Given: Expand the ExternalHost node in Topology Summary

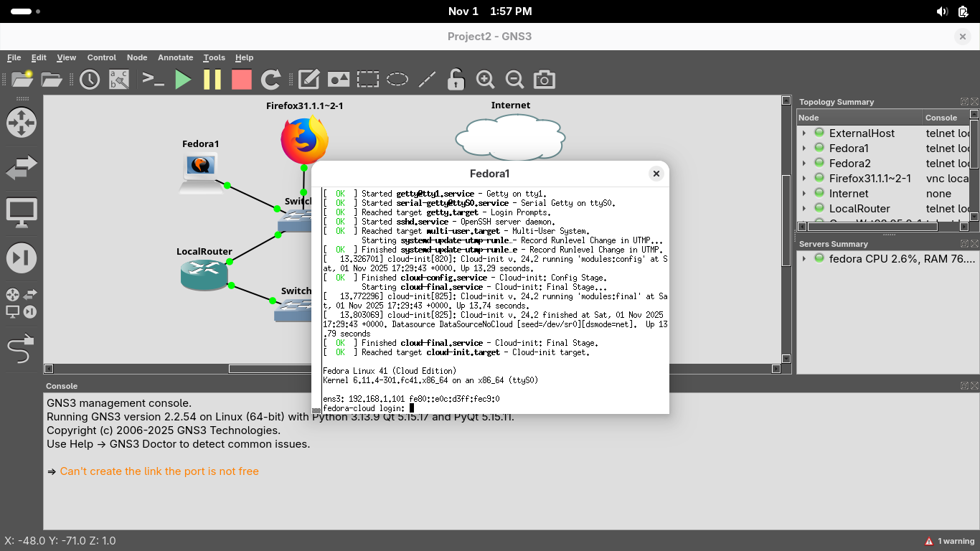Looking at the screenshot, I should pos(804,133).
